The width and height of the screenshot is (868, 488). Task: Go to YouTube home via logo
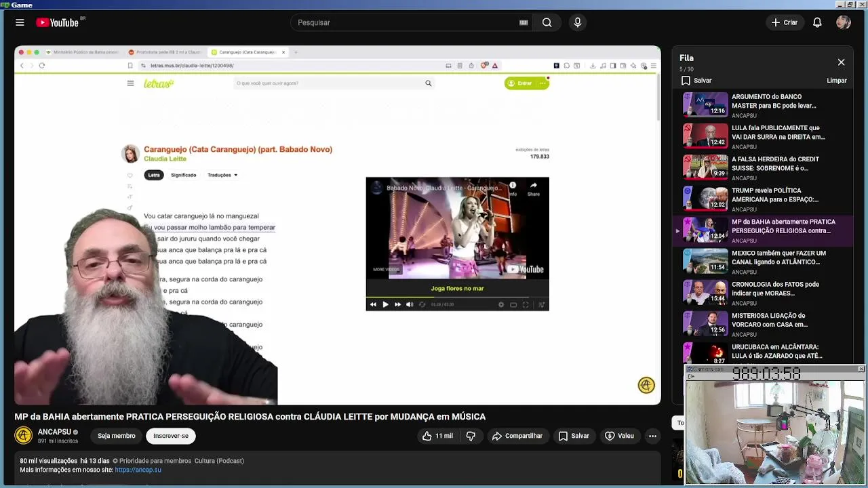tap(58, 22)
